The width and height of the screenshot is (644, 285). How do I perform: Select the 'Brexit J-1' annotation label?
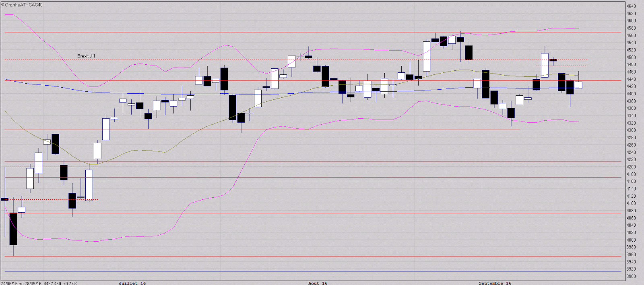[86, 56]
